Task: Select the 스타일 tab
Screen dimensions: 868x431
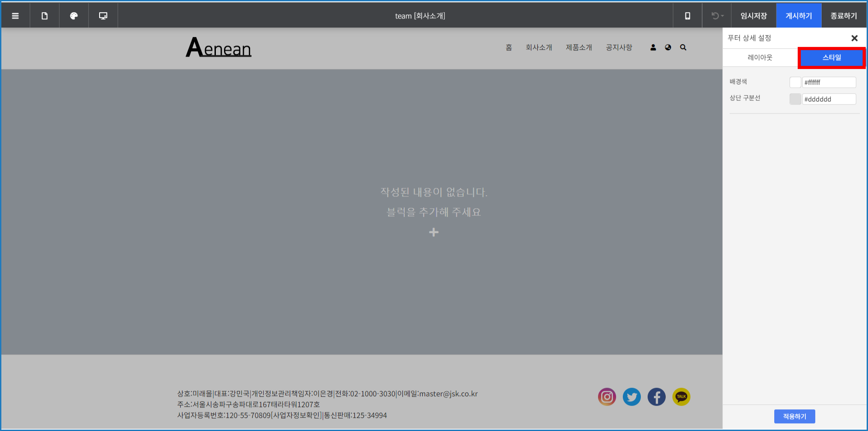Action: click(831, 57)
